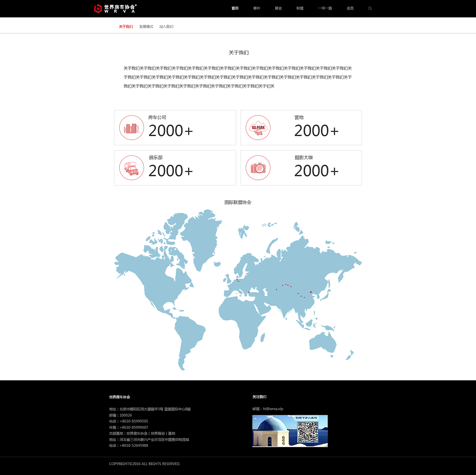
Task: Switch to the 发展模式 sub-tab
Action: click(x=146, y=27)
